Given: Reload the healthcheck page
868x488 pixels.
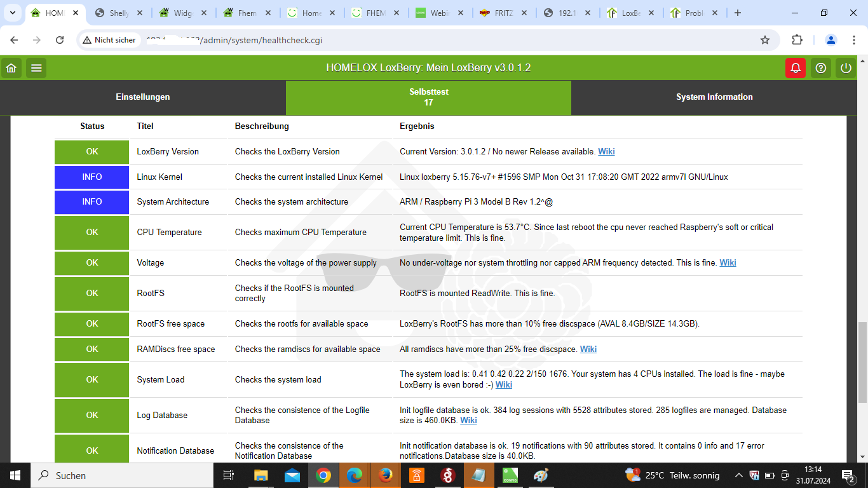Looking at the screenshot, I should (x=60, y=40).
